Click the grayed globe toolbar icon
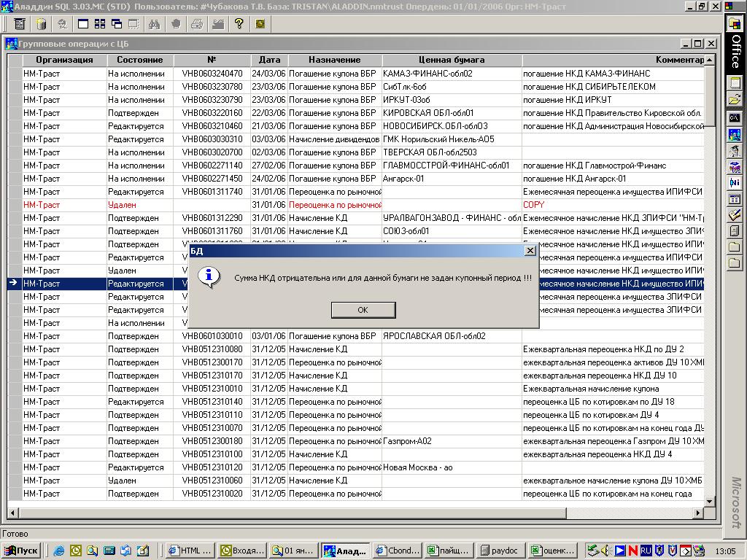The image size is (747, 560). point(63,24)
